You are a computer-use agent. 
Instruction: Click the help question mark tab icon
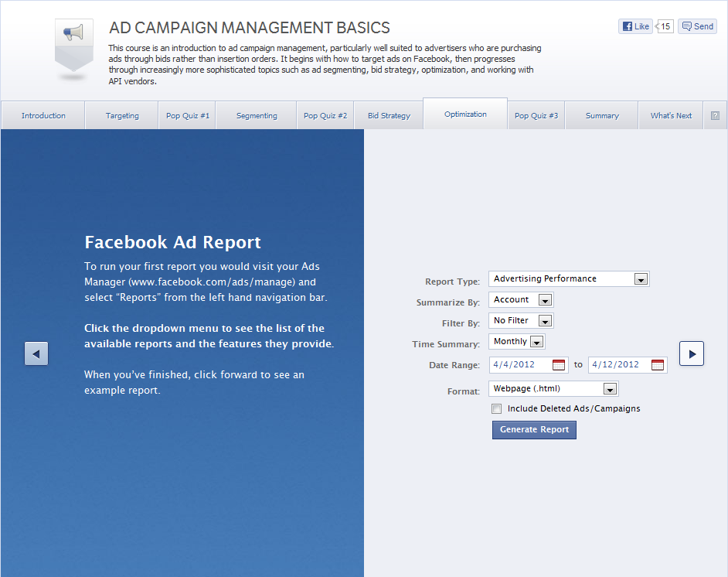715,115
